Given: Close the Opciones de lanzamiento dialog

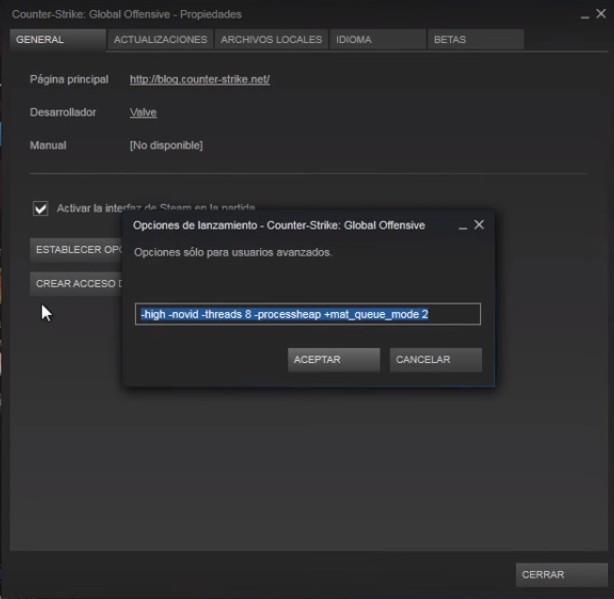Looking at the screenshot, I should 479,225.
